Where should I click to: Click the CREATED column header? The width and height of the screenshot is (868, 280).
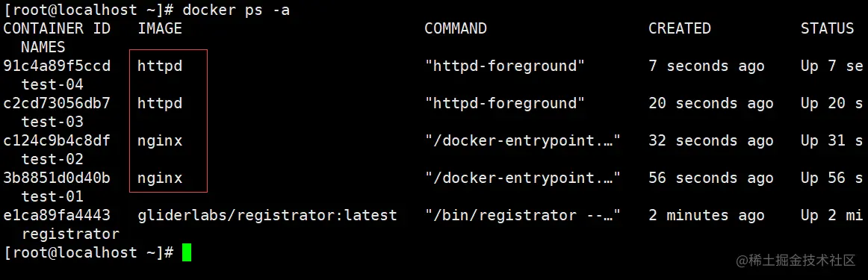680,29
